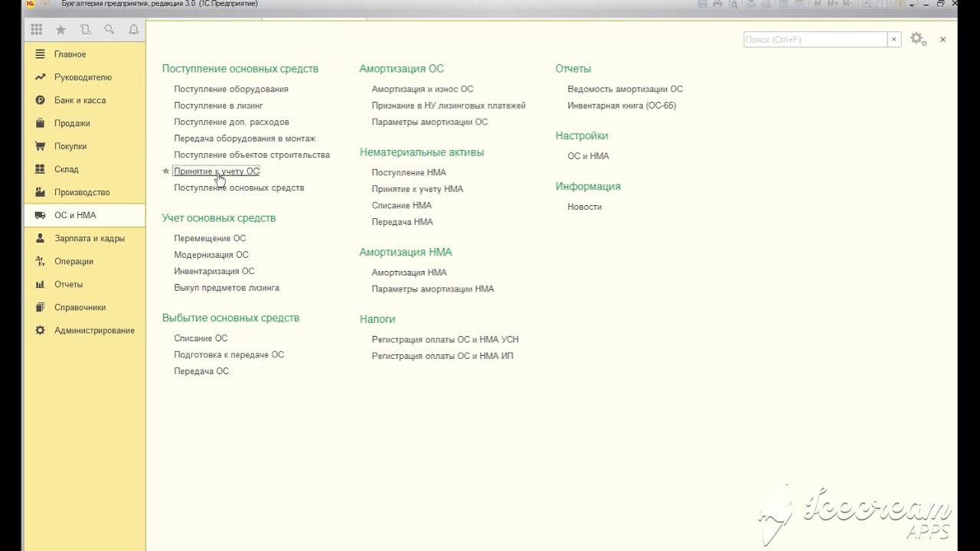Screen dimensions: 980x551
Task: Click the factory icon beside Производство
Action: coord(41,192)
